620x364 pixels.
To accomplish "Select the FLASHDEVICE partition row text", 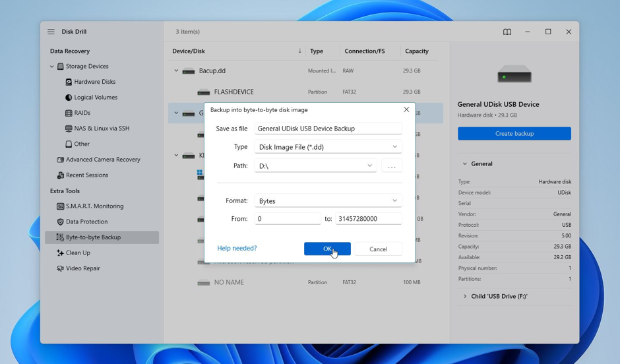I will [x=233, y=92].
